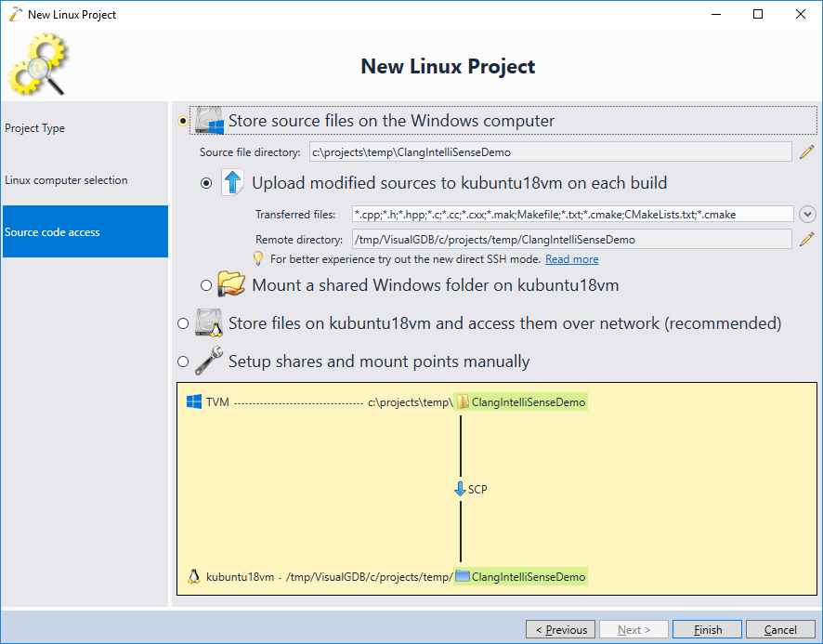This screenshot has width=823, height=644.
Task: Open the Project Type wizard page
Action: (x=85, y=128)
